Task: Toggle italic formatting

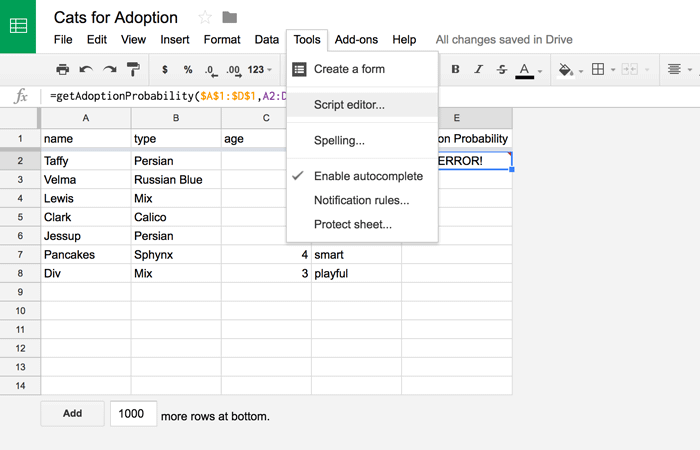Action: click(479, 69)
